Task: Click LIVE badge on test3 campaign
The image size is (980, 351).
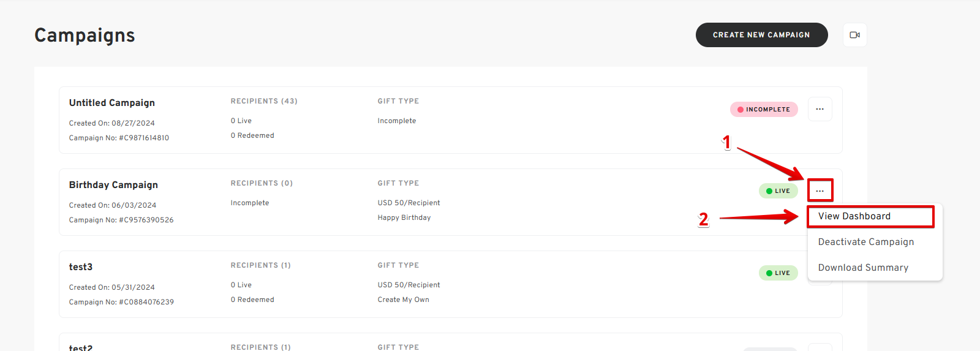Action: (778, 273)
